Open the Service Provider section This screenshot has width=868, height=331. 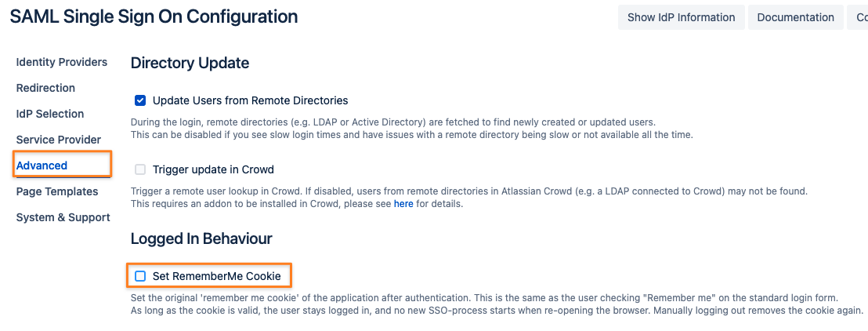[59, 140]
